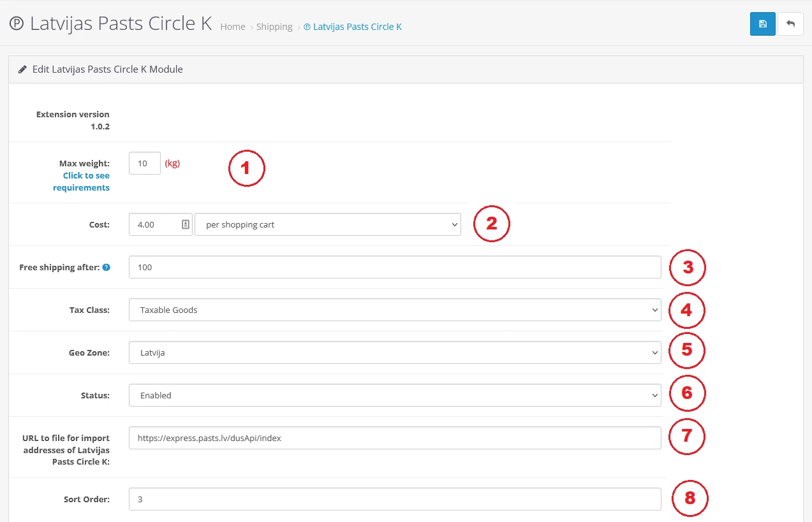Select the Free shipping after text field

pos(394,267)
